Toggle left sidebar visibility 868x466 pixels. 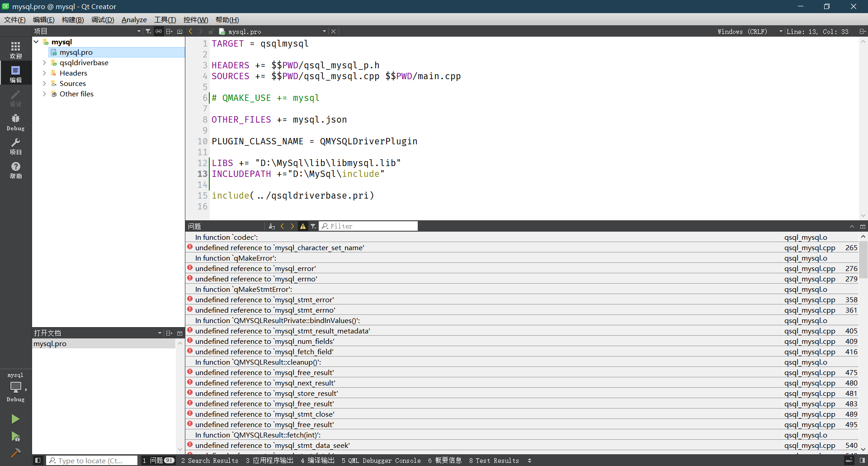(38, 461)
